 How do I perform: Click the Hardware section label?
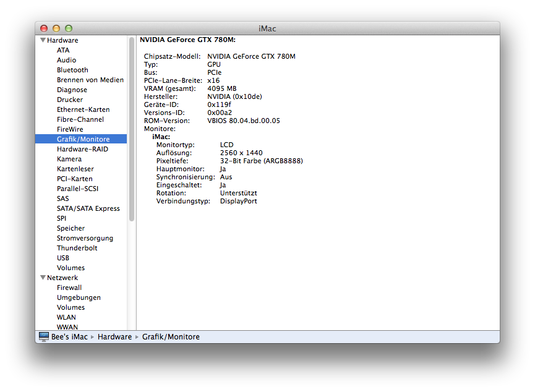pyautogui.click(x=62, y=40)
